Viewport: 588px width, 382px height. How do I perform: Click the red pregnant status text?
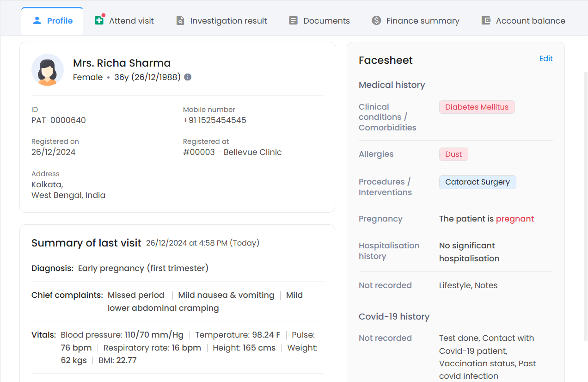(515, 219)
